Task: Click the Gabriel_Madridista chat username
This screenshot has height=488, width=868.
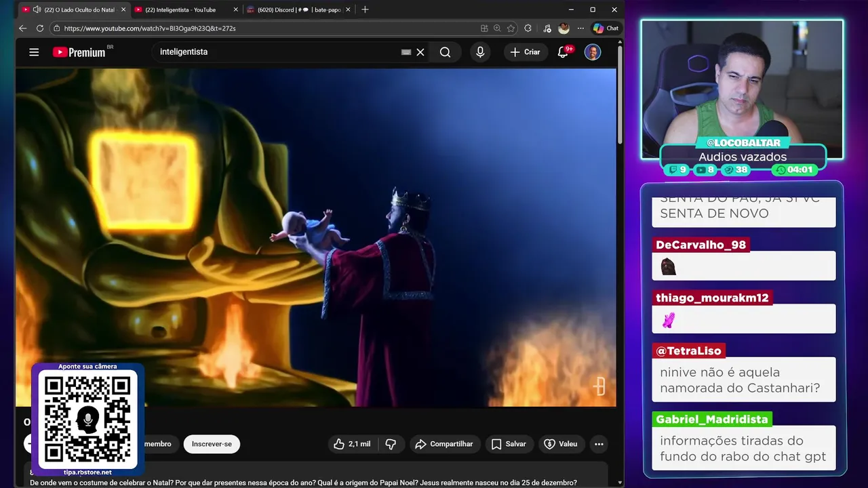Action: [712, 419]
